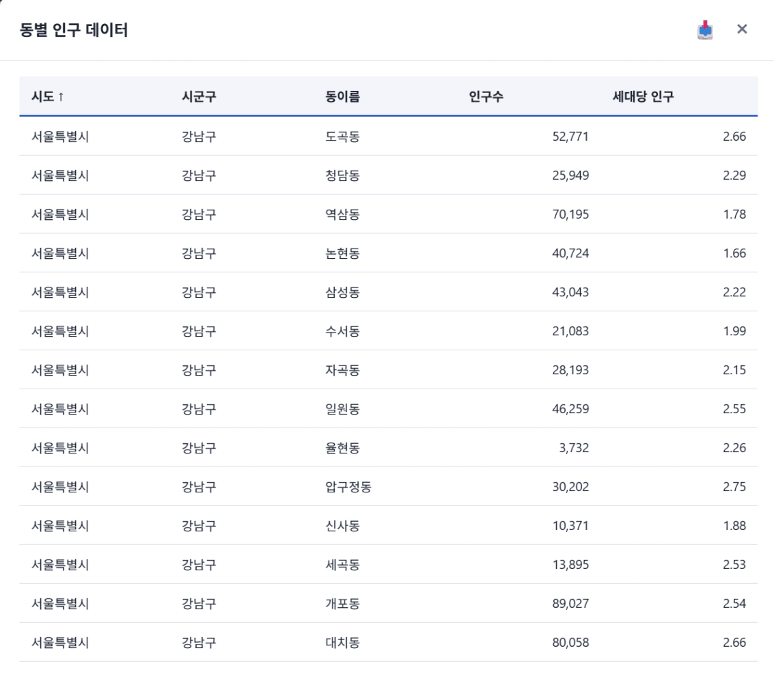This screenshot has width=774, height=700.
Task: Close the 동별 인구 데이터 dialog
Action: pyautogui.click(x=742, y=29)
